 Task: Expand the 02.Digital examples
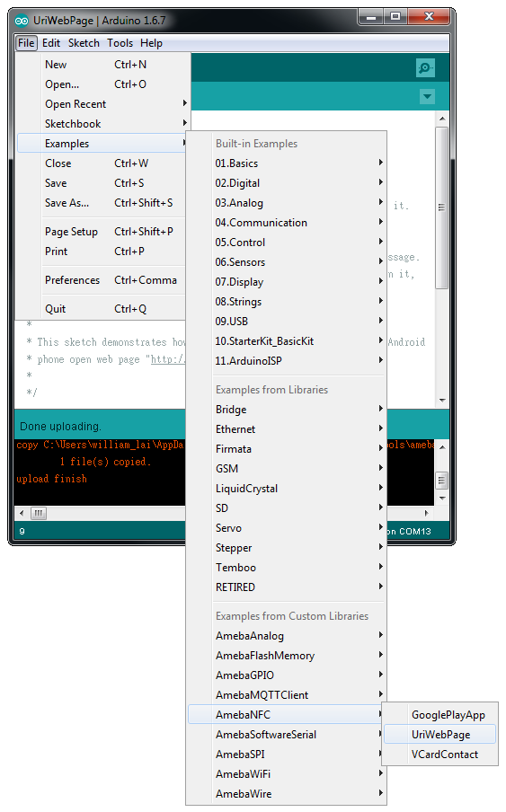[x=287, y=183]
